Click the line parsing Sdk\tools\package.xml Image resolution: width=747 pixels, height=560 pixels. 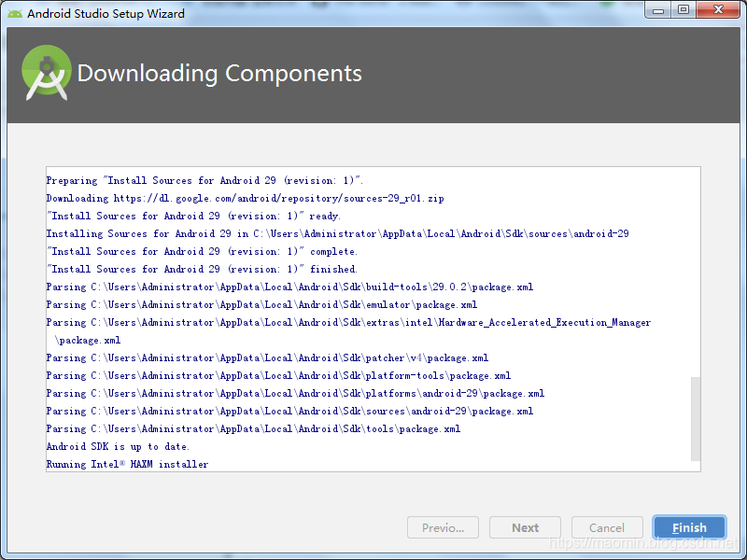(253, 429)
